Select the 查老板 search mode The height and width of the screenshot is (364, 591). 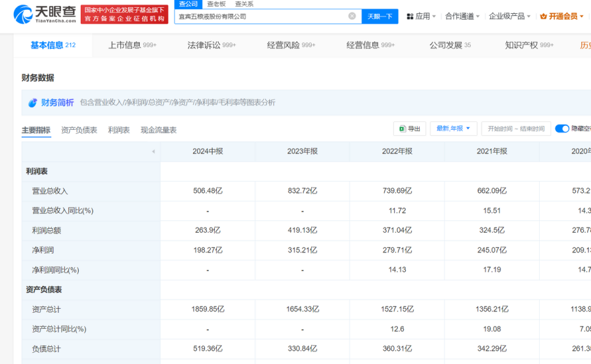(x=216, y=4)
